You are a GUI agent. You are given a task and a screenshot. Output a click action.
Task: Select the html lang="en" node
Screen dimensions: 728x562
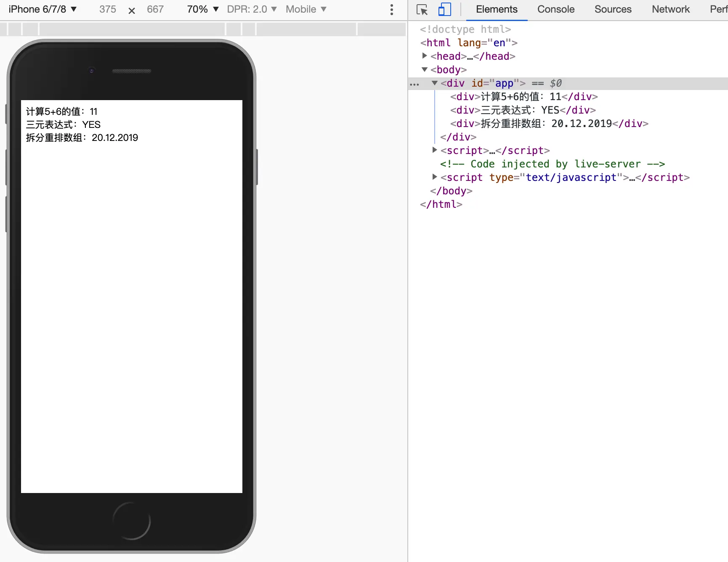(469, 42)
